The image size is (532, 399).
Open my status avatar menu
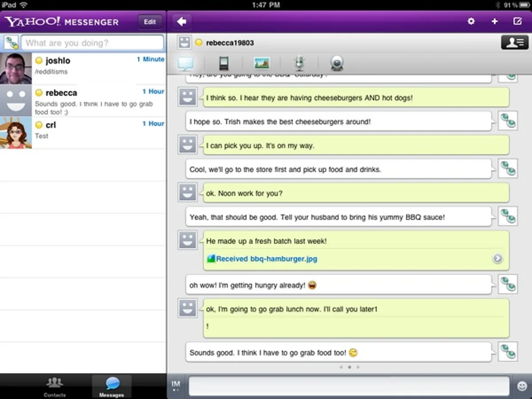(11, 43)
